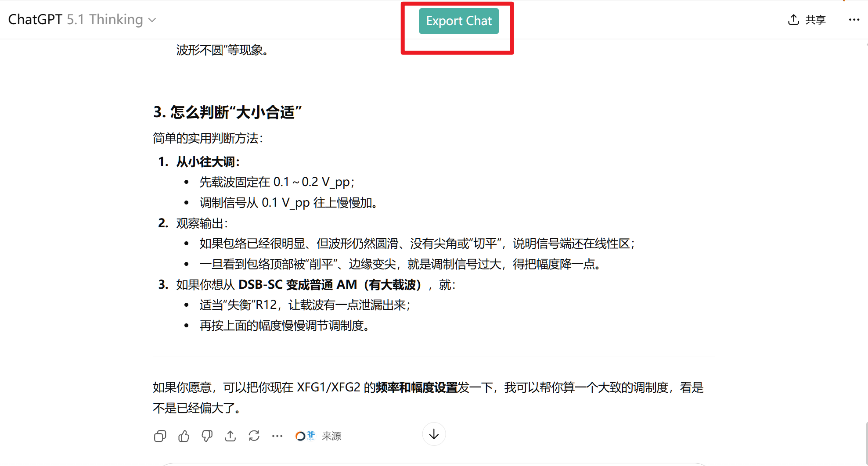Toggle the thumbs-up rating off again
Screen dimensions: 868x466
184,436
